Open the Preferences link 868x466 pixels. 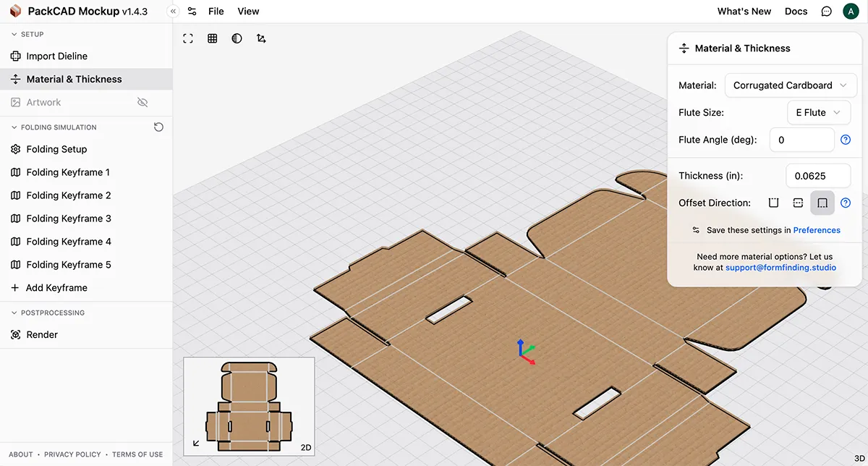(817, 230)
